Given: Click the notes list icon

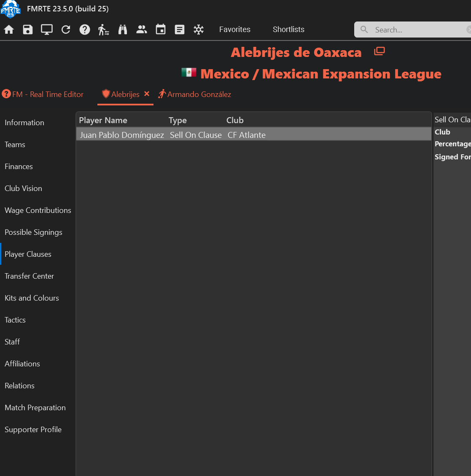Looking at the screenshot, I should point(180,30).
